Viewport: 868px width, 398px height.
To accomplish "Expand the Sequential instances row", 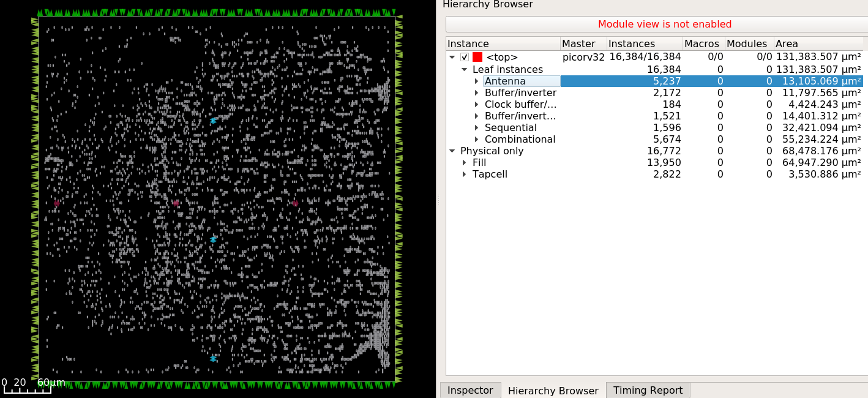I will coord(477,127).
